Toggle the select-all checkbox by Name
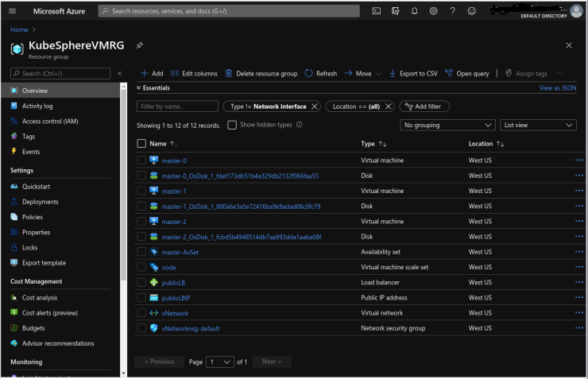Viewport: 588px width, 379px height. pyautogui.click(x=141, y=143)
